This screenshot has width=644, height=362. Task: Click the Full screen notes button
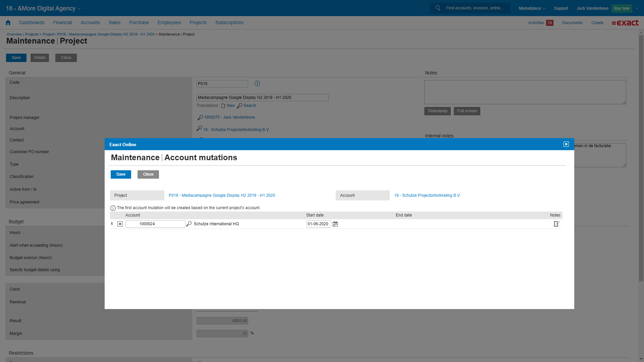tap(467, 111)
